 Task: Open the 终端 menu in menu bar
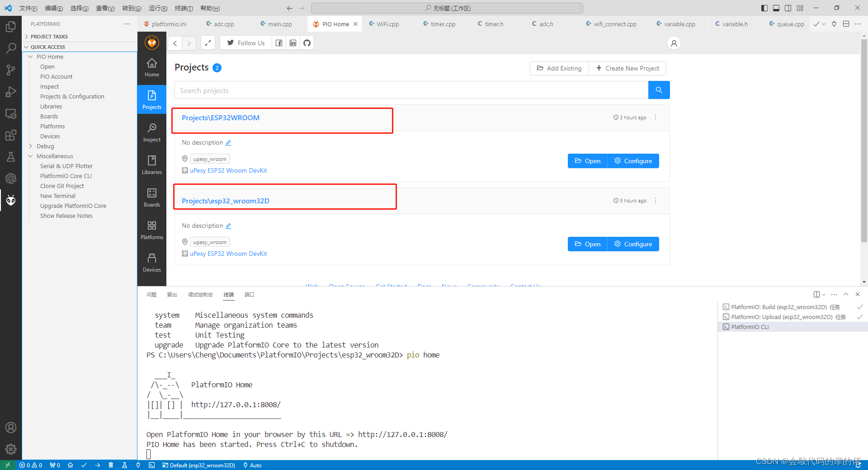[x=184, y=8]
